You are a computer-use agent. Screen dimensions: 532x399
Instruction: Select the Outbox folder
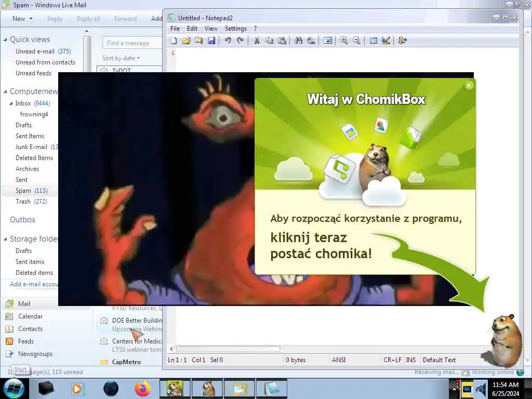click(23, 220)
